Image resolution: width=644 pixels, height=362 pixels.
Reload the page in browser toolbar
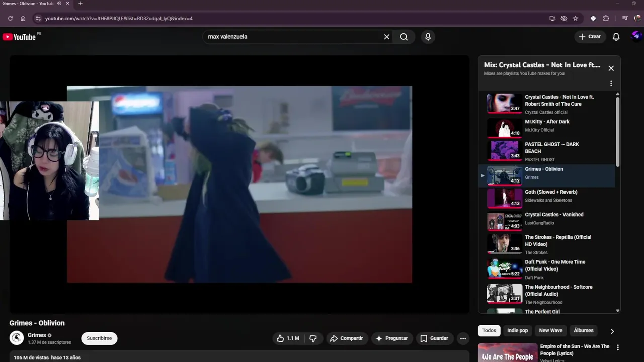[10, 18]
